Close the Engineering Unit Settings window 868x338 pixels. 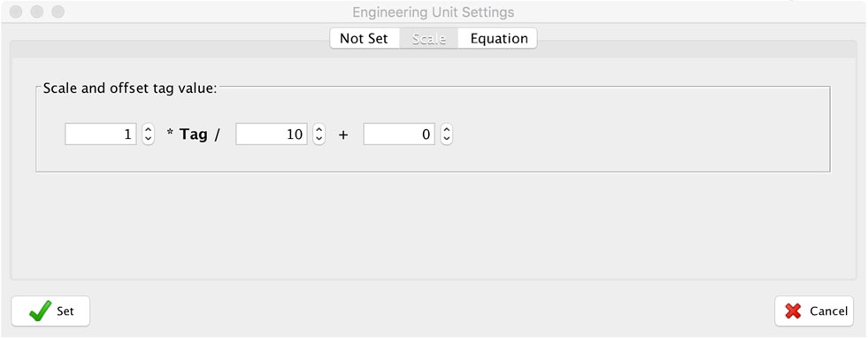coord(16,12)
